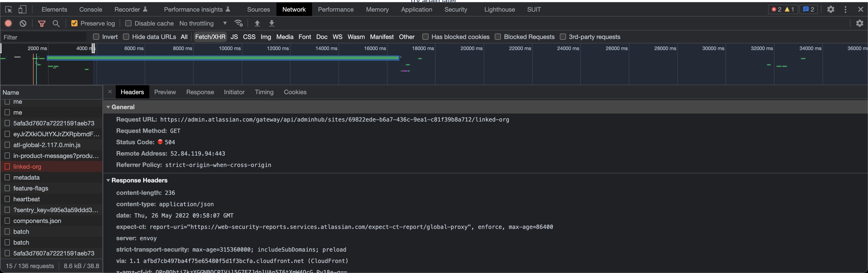Enable Blocked Requests checkbox
This screenshot has height=273, width=868.
point(498,37)
